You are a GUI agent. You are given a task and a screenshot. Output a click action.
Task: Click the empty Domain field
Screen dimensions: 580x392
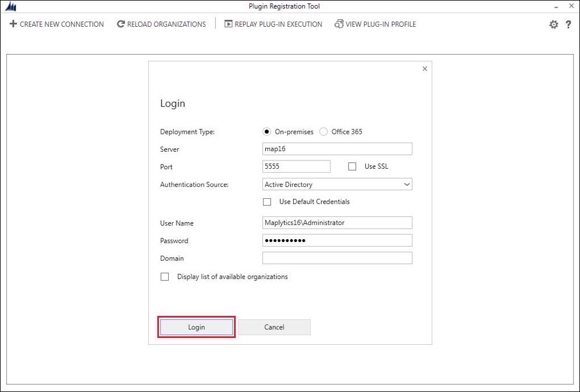337,258
